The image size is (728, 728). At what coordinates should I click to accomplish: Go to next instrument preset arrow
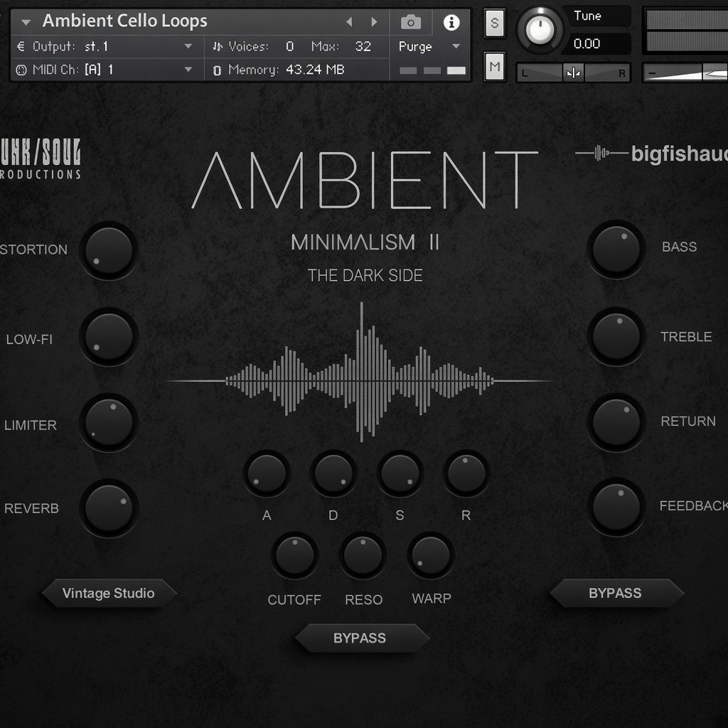(374, 22)
